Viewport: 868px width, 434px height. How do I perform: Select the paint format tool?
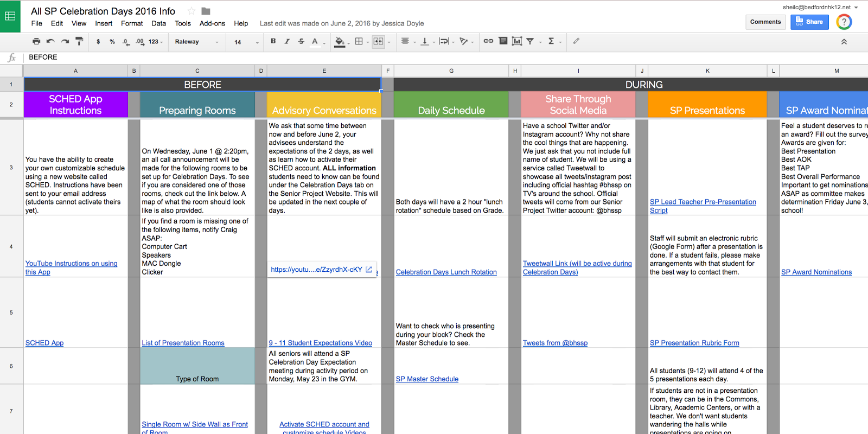tap(79, 41)
